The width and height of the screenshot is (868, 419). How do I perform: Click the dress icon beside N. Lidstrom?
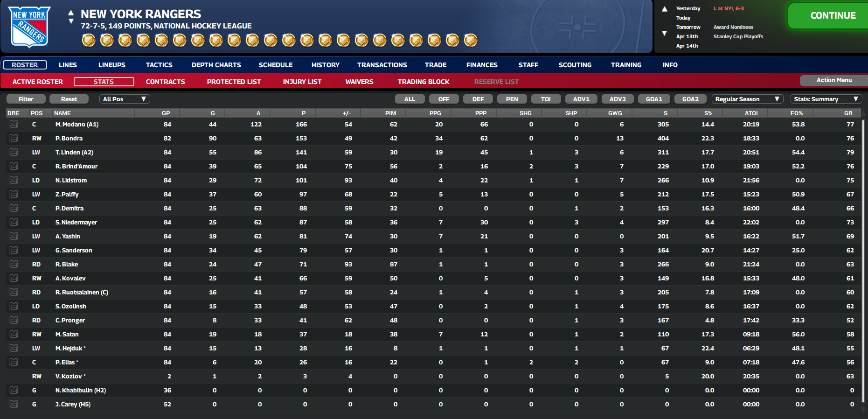14,180
